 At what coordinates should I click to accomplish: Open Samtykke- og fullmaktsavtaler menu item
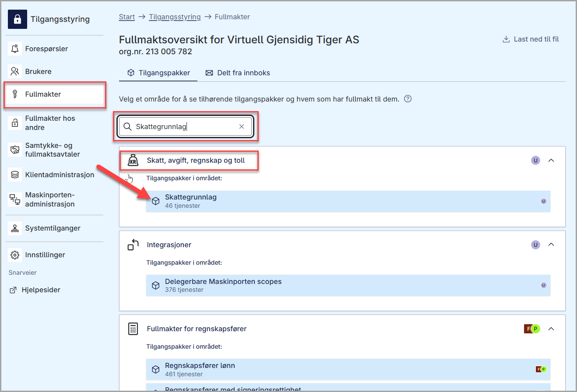point(54,150)
